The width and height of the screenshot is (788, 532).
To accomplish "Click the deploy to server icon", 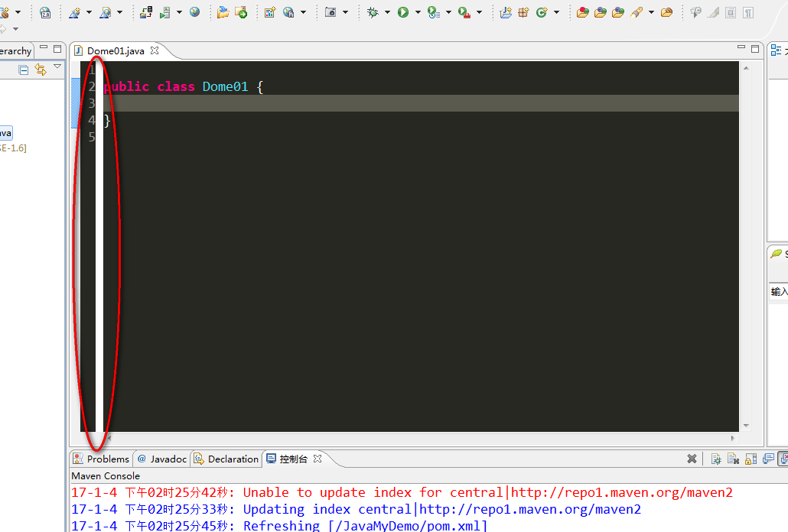I will click(146, 12).
